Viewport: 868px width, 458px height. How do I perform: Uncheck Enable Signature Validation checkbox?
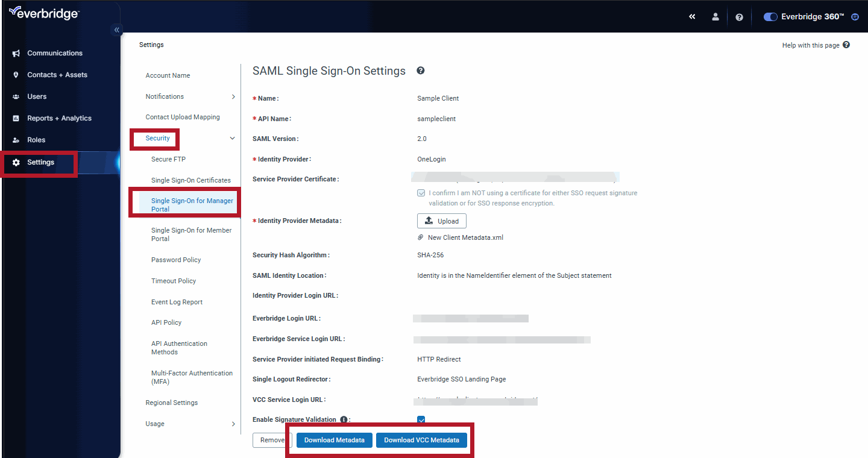point(421,420)
